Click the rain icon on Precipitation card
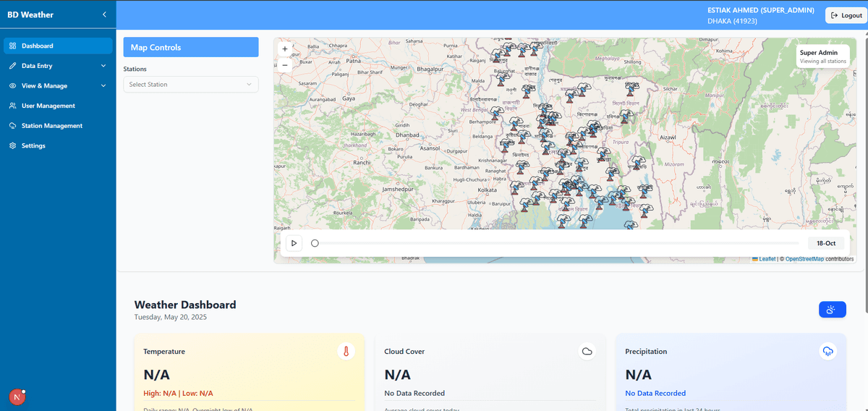 tap(827, 352)
